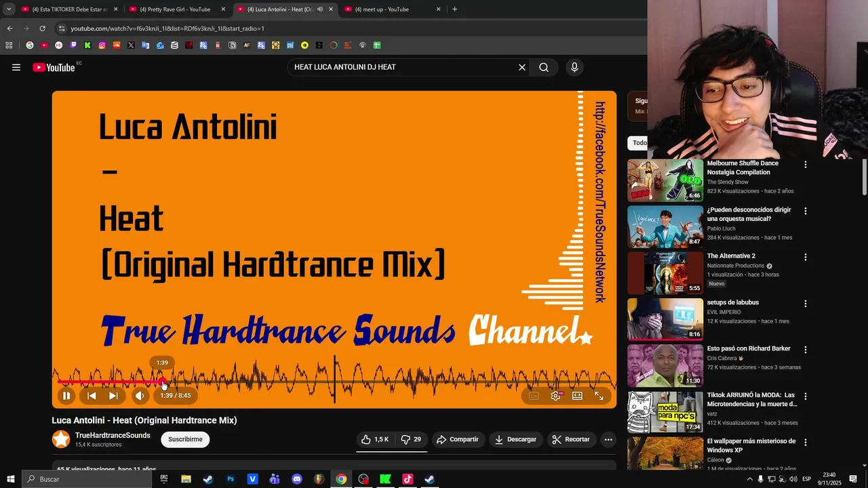Enter fullscreen mode in the player
This screenshot has width=868, height=488.
[x=599, y=396]
